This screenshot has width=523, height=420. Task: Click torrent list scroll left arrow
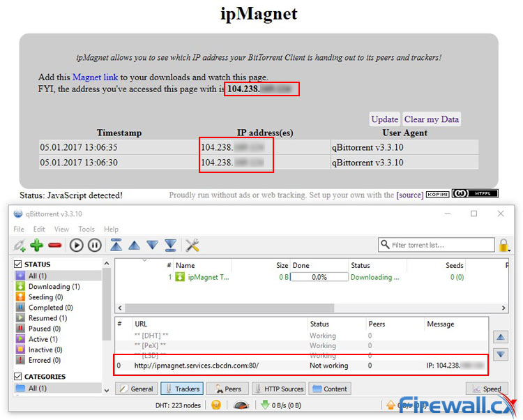(120, 308)
